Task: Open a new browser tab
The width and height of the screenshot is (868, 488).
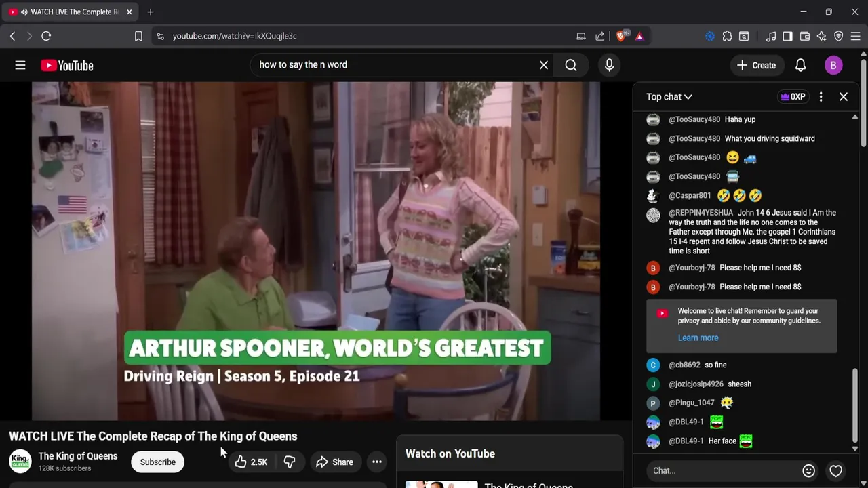Action: click(x=151, y=12)
